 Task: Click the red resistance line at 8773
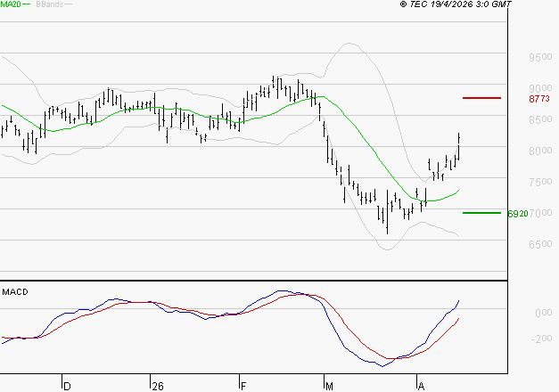tap(481, 98)
